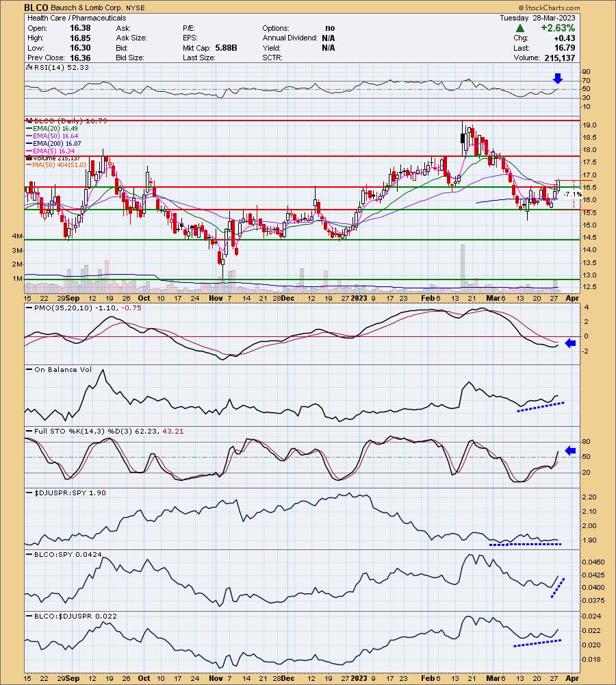Select the High price value 16.85

[x=80, y=38]
